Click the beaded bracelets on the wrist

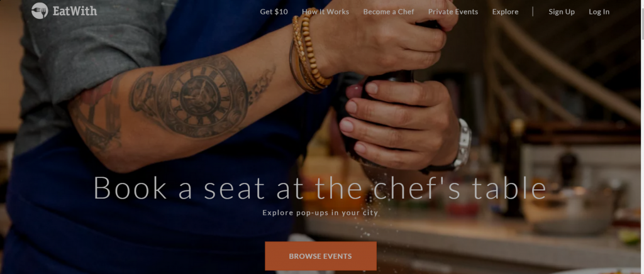pos(309,52)
